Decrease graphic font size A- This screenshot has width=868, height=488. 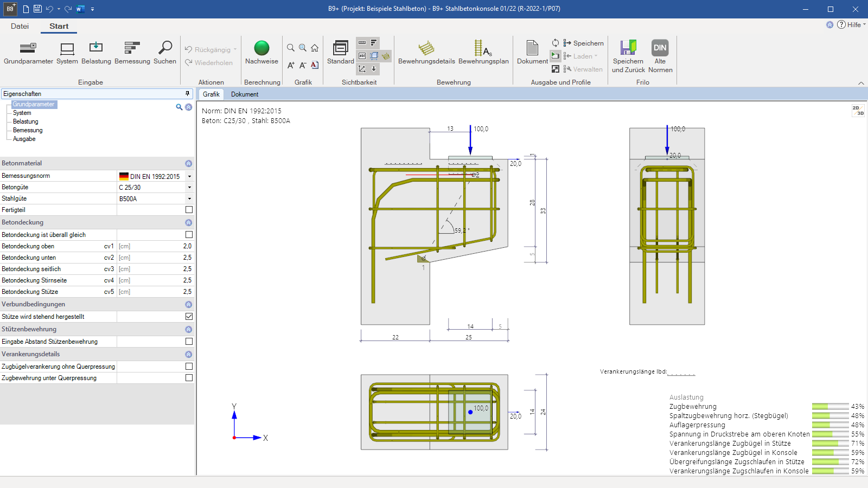pos(303,65)
